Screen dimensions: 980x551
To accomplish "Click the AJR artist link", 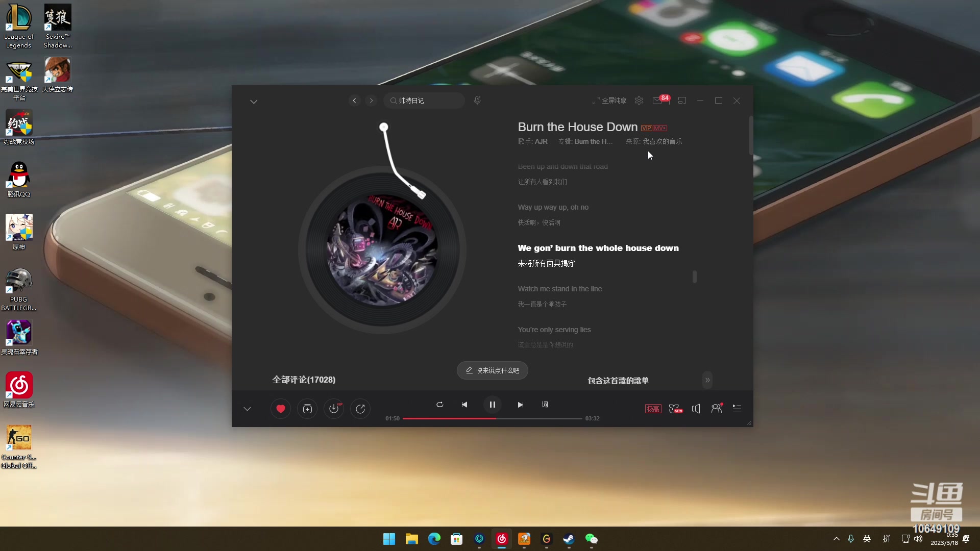I will point(541,141).
